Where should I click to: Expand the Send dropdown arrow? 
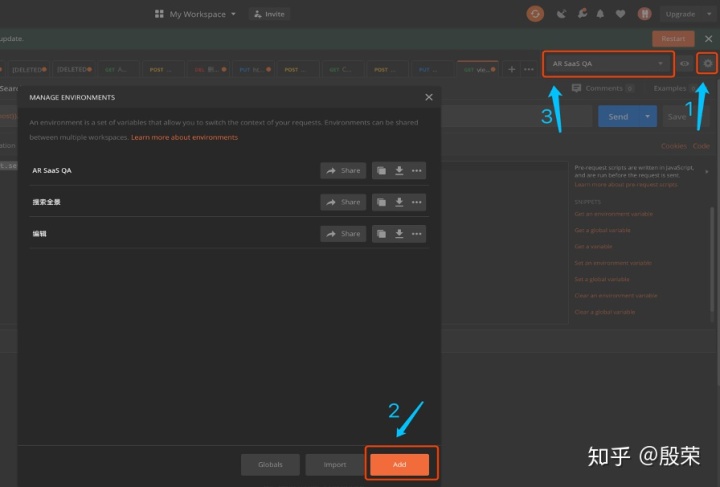[x=647, y=117]
